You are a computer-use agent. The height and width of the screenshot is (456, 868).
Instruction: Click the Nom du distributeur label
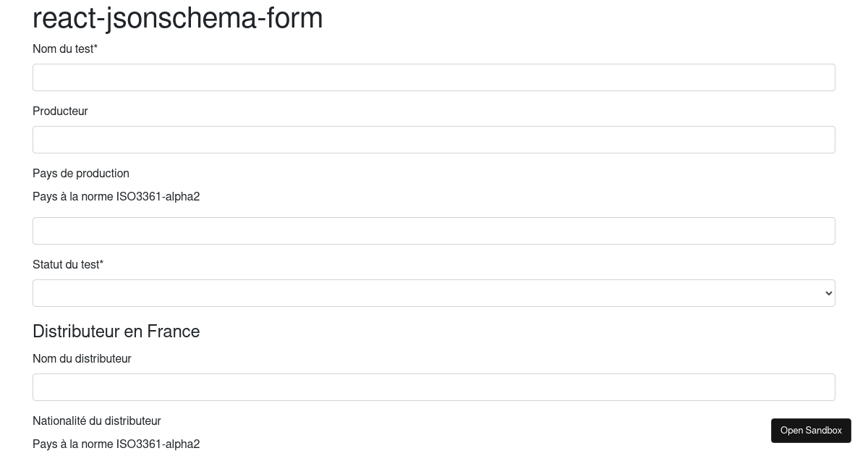pos(82,359)
